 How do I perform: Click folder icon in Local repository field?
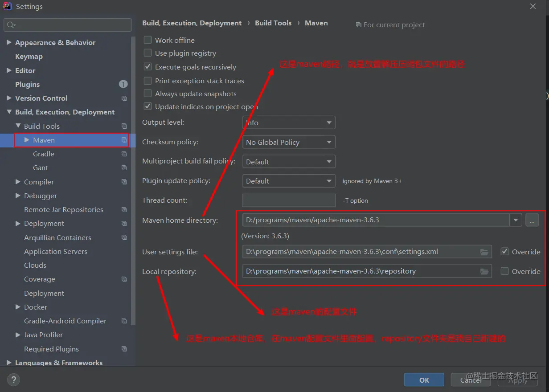coord(484,271)
